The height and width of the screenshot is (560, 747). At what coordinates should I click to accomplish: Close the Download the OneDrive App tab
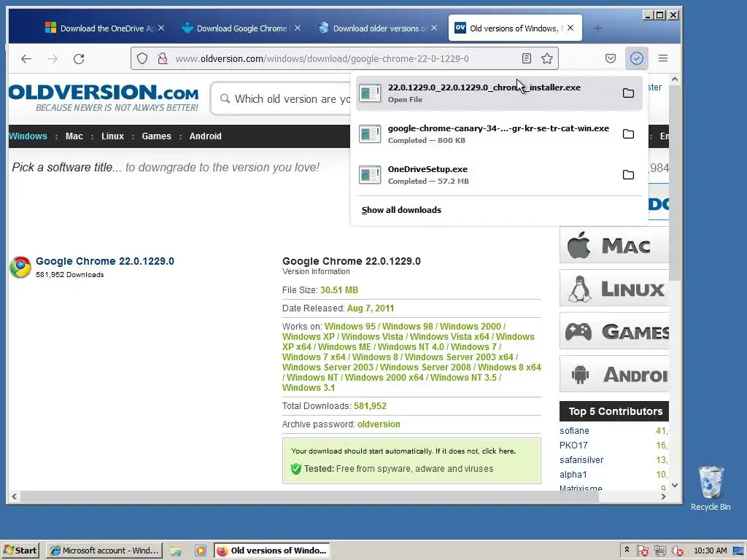[161, 28]
